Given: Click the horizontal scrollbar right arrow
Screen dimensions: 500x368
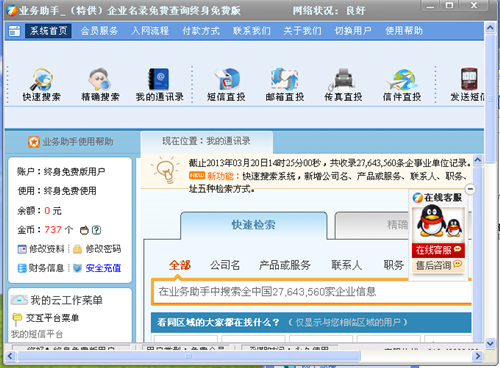Looking at the screenshot, I should pos(477,356).
